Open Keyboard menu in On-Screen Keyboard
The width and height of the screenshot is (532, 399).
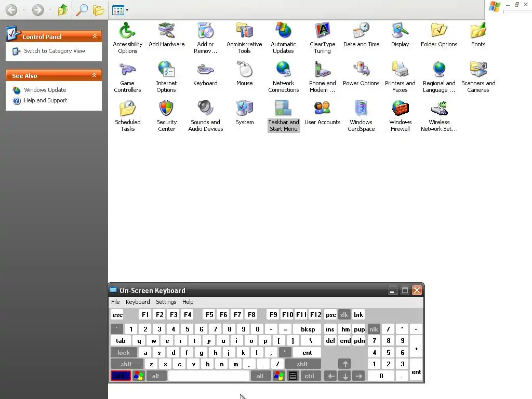[138, 302]
